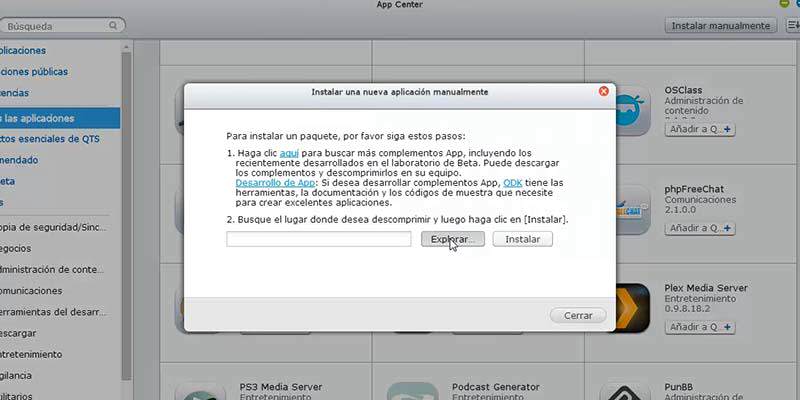Click the OSClass app title
The height and width of the screenshot is (400, 800).
tap(683, 90)
